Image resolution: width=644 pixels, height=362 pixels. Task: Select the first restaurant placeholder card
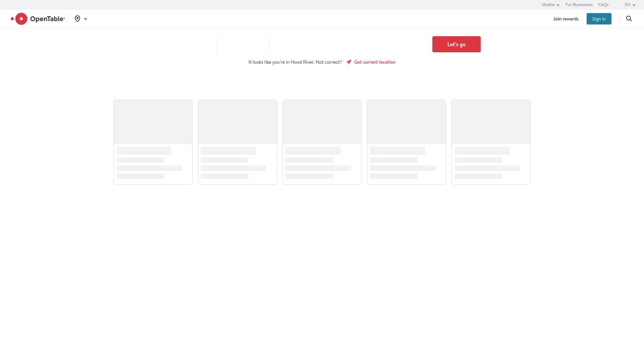[x=153, y=142]
